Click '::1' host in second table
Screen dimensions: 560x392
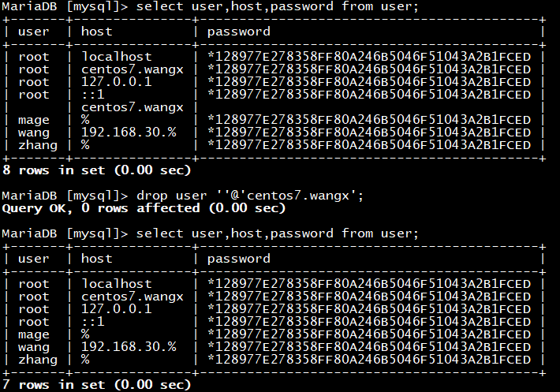pyautogui.click(x=93, y=322)
